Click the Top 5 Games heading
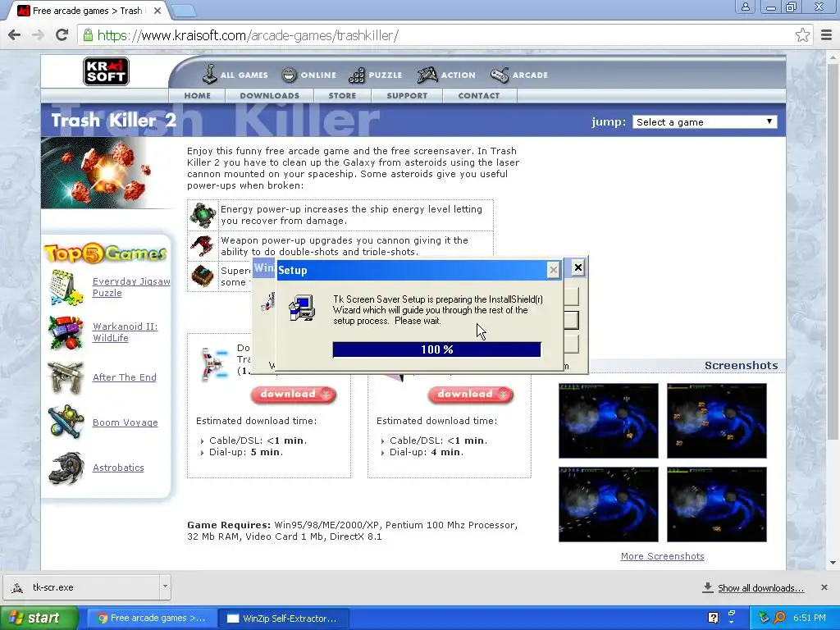 click(106, 253)
